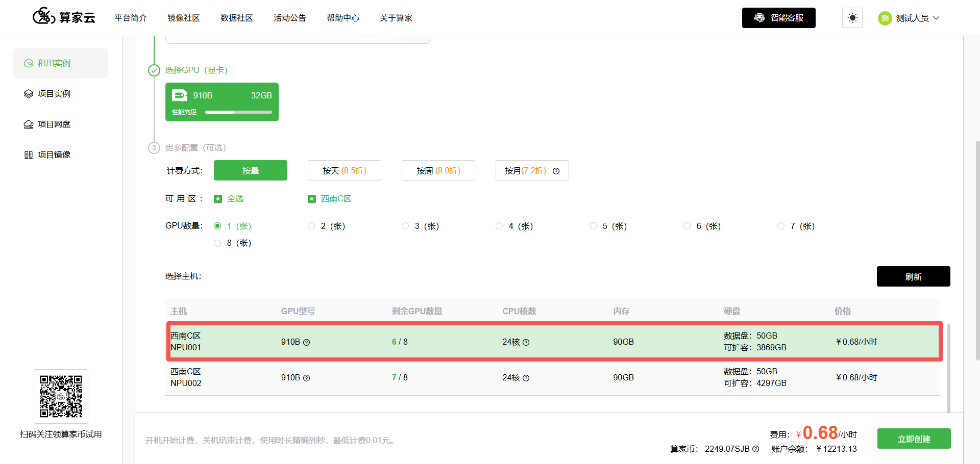Toggle the 西南C区 zone checkbox
Screen dimensions: 980x464
(312, 199)
